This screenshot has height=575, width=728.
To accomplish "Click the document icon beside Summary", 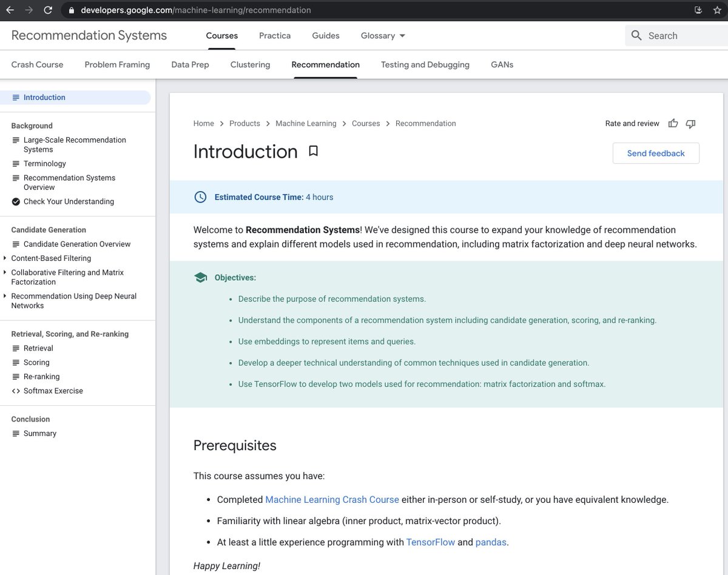I will (16, 434).
